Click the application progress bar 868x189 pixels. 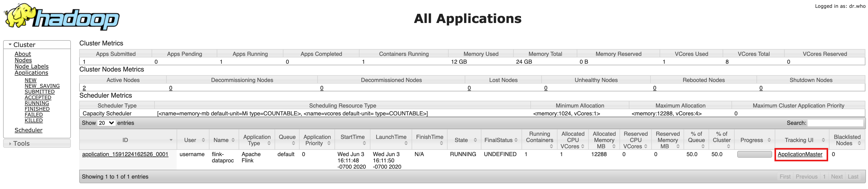coord(754,154)
